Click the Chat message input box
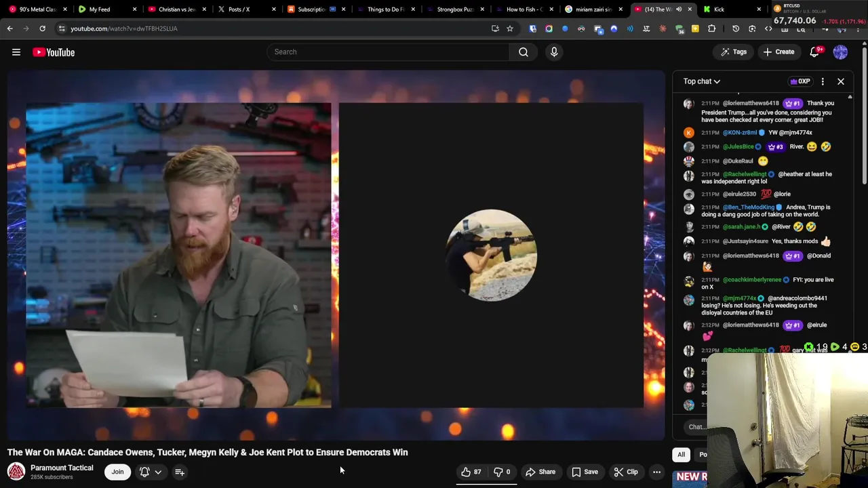This screenshot has height=488, width=868. 696,427
